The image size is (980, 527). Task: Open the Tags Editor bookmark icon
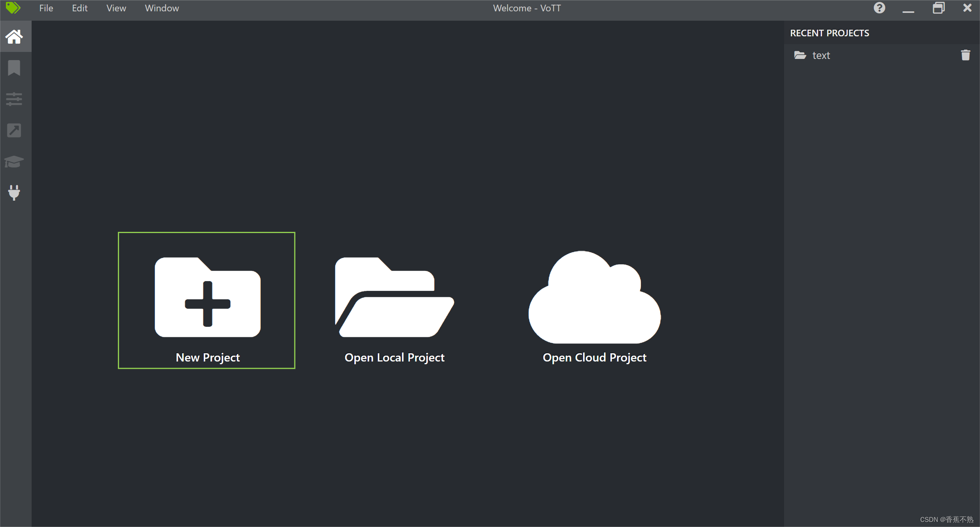(14, 68)
